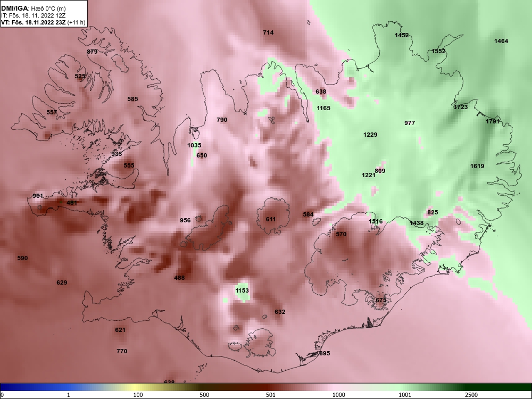Screen dimensions: 532x399
Task: Select the 1452 value in the northeast
Action: coord(402,35)
